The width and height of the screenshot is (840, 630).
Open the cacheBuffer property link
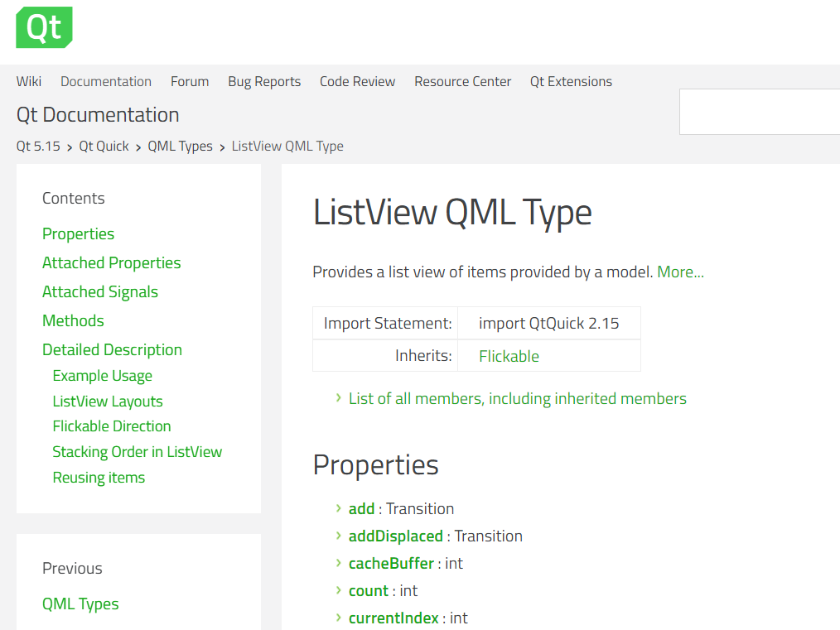(x=391, y=563)
